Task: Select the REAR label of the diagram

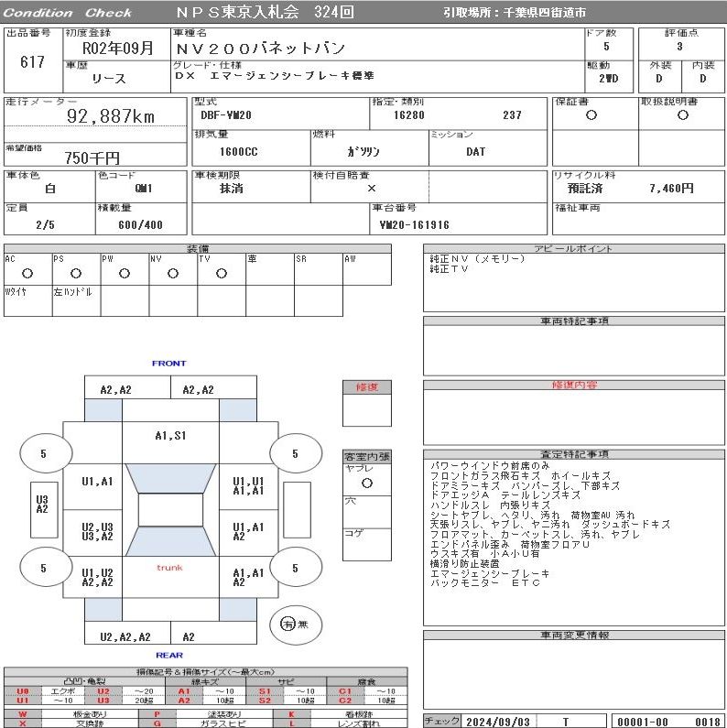Action: click(169, 655)
